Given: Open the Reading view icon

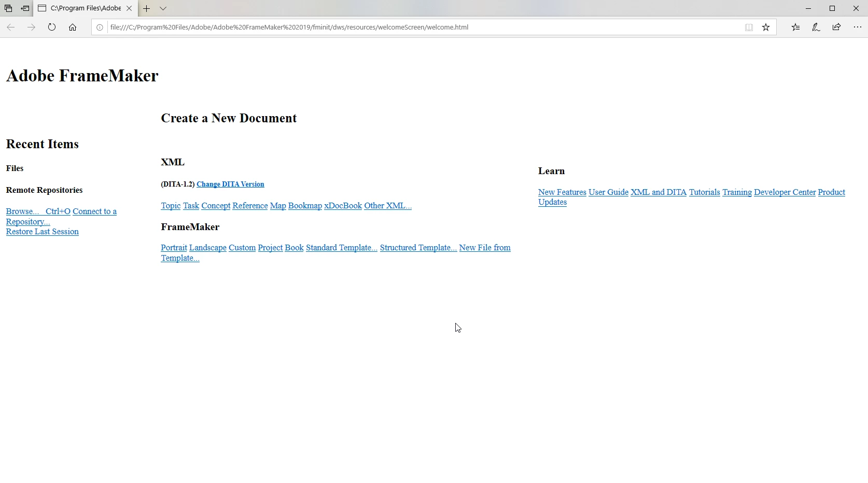Looking at the screenshot, I should 749,27.
